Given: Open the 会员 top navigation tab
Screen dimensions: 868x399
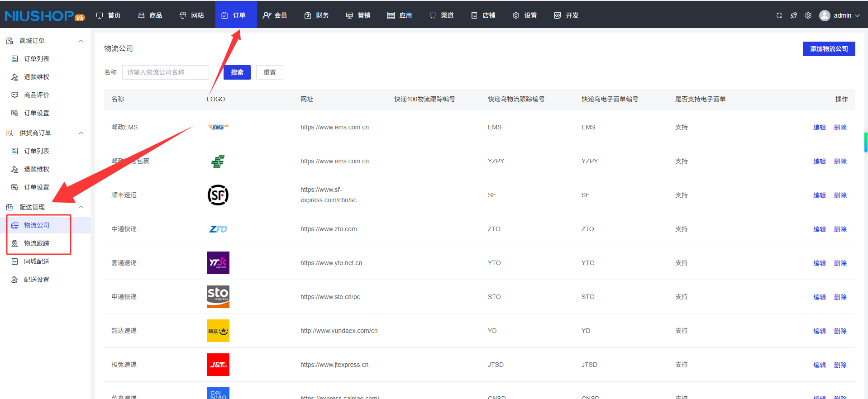Looking at the screenshot, I should coord(275,15).
